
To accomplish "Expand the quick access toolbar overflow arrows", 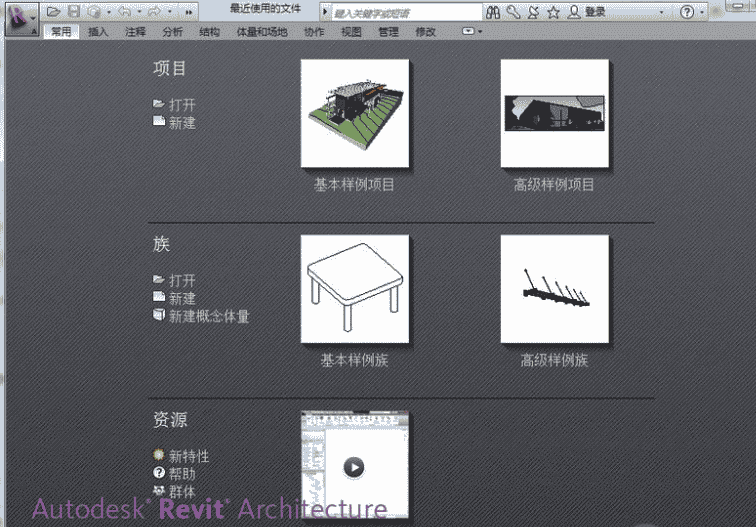I will pyautogui.click(x=189, y=13).
